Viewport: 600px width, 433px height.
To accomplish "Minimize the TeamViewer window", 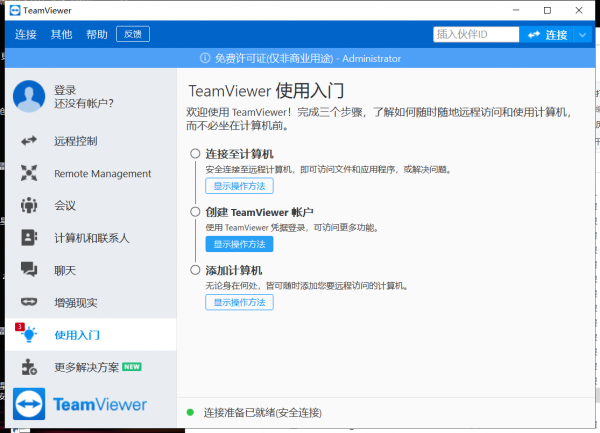I will pos(516,10).
